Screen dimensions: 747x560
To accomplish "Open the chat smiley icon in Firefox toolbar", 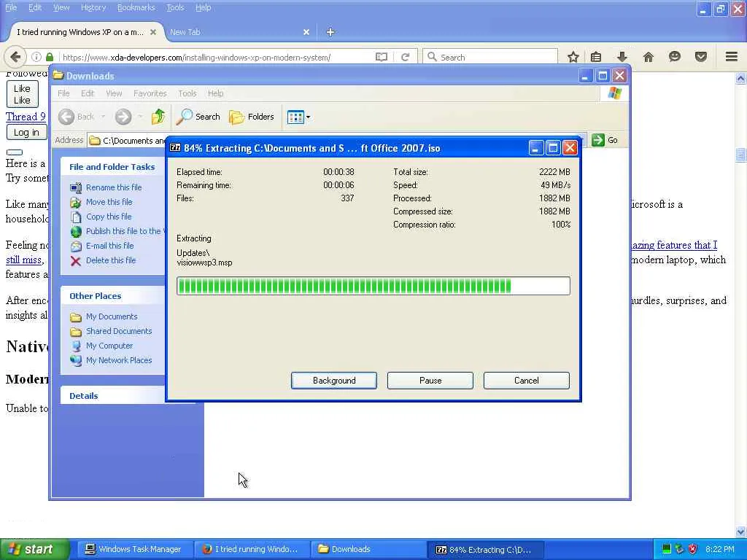I will (675, 57).
